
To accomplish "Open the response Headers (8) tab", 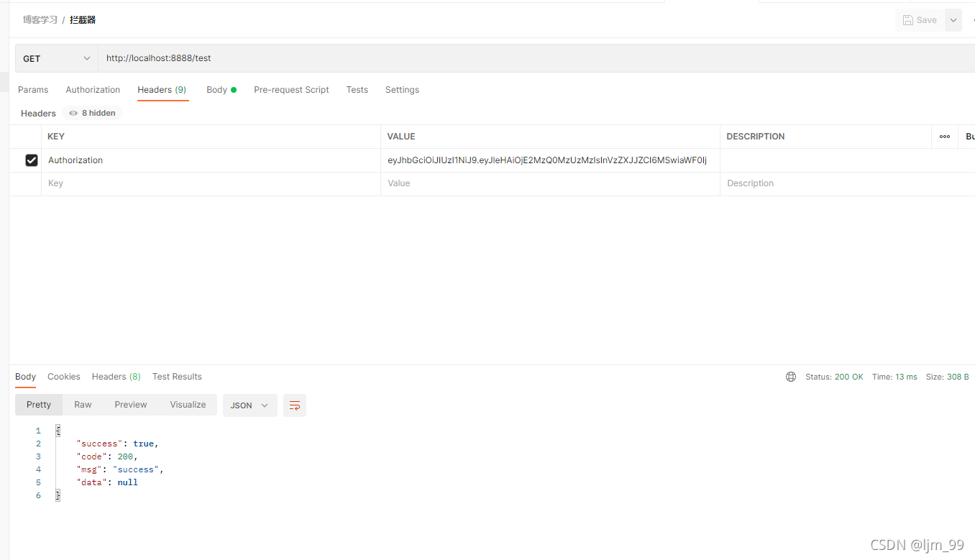I will click(116, 377).
